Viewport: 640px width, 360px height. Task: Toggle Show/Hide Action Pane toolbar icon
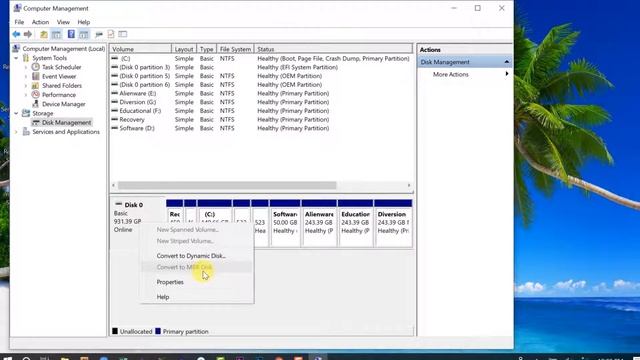(84, 34)
